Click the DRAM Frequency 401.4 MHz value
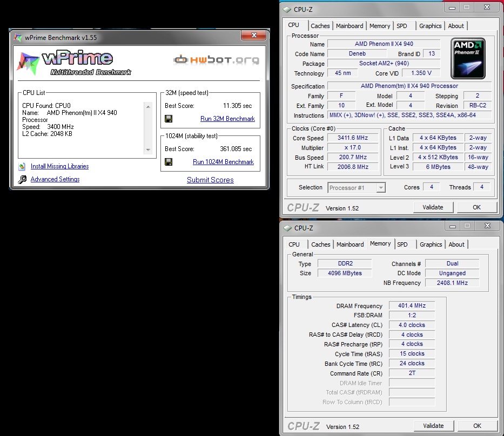Screen dimensions: 504x436 [x=412, y=305]
